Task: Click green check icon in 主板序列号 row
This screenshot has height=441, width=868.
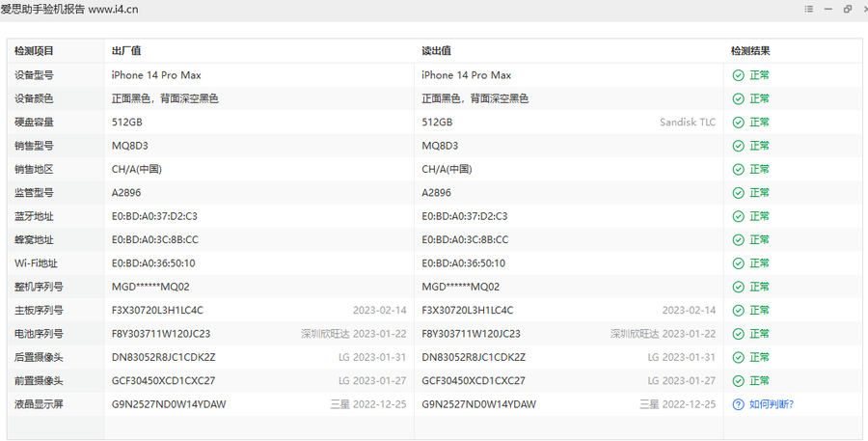Action: pyautogui.click(x=738, y=311)
